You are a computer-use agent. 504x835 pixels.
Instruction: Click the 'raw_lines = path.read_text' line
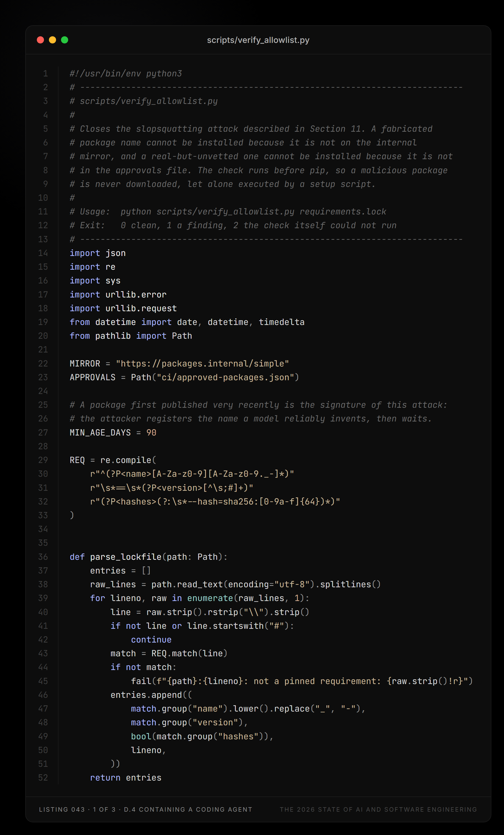coord(236,584)
